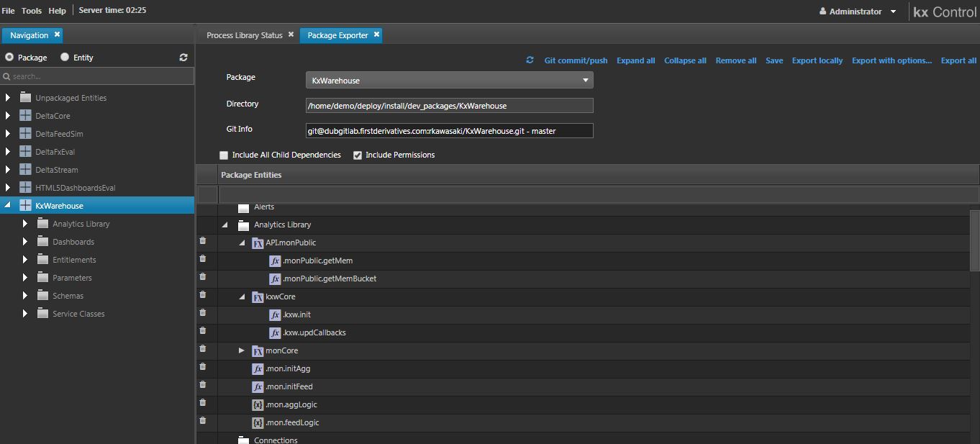Click the Schemas folder icon
Image resolution: width=980 pixels, height=444 pixels.
pyautogui.click(x=42, y=295)
